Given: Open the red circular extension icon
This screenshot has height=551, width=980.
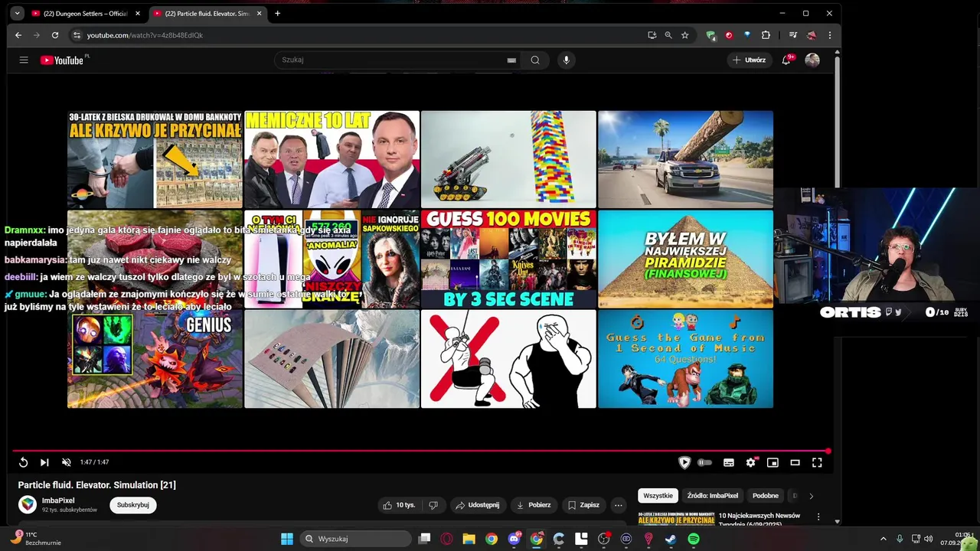Looking at the screenshot, I should 729,35.
